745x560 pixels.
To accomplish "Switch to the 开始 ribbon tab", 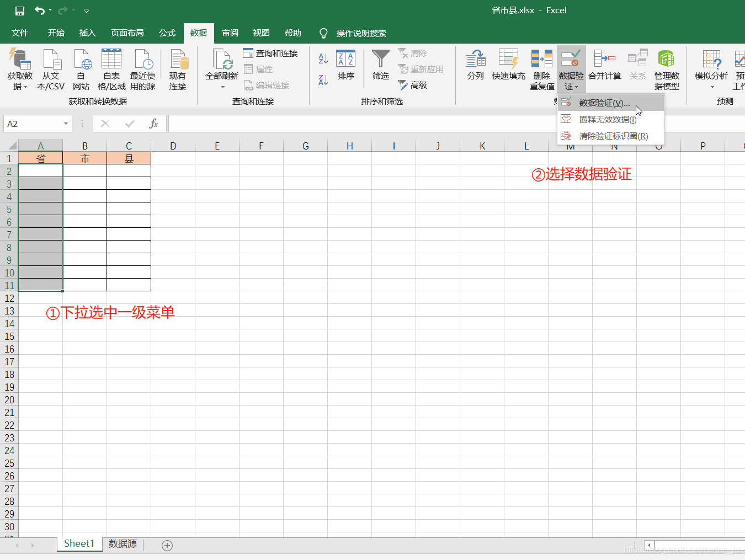I will pos(56,33).
